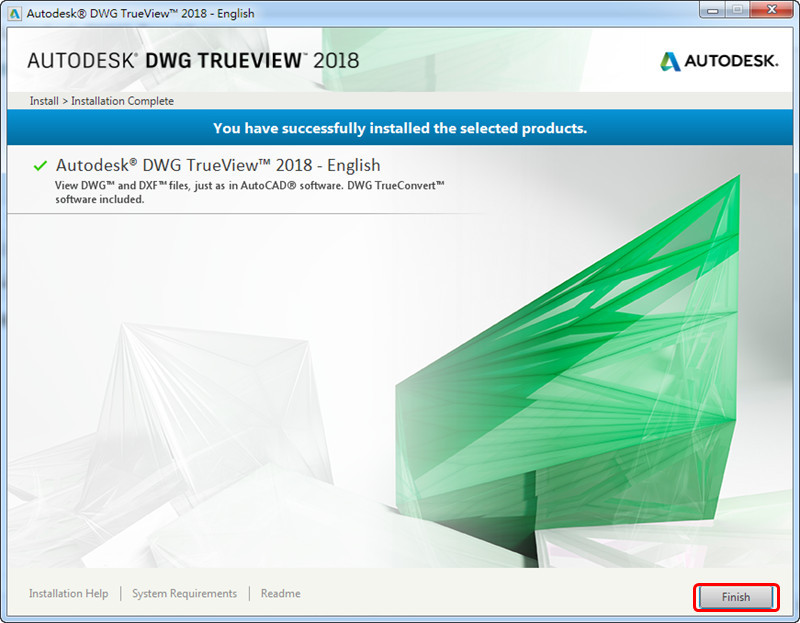Viewport: 800px width, 623px height.
Task: Click the green checkmark beside DWG TrueView
Action: 40,166
